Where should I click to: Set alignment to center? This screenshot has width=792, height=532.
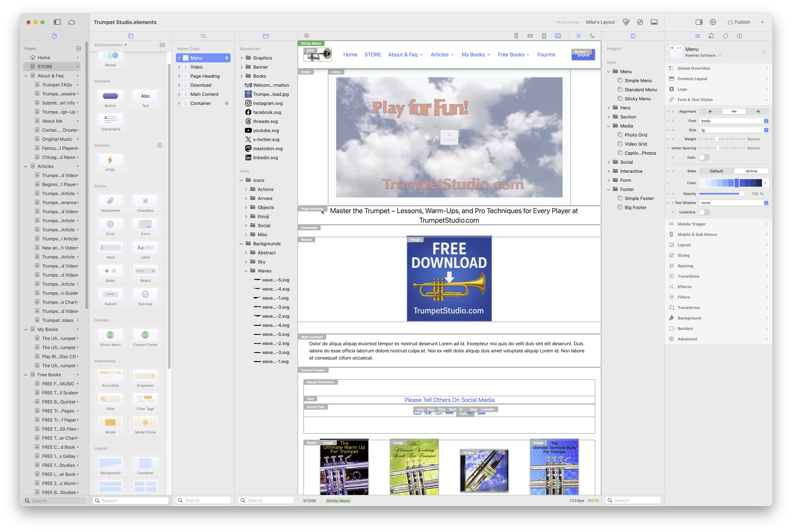click(734, 111)
